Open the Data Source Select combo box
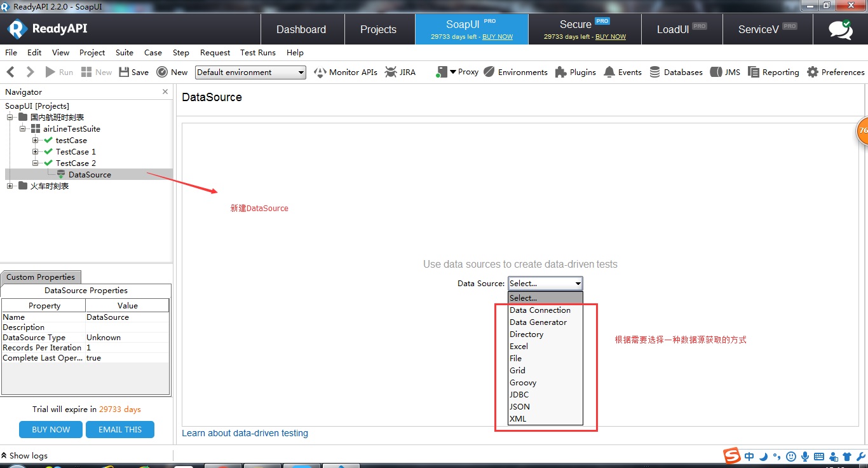Screen dimensions: 868x468 (x=545, y=284)
